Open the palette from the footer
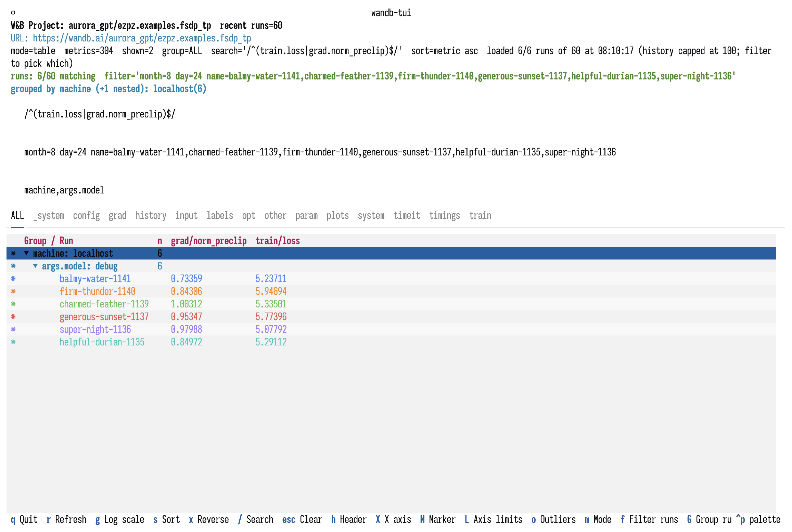This screenshot has width=792, height=532. [758, 519]
